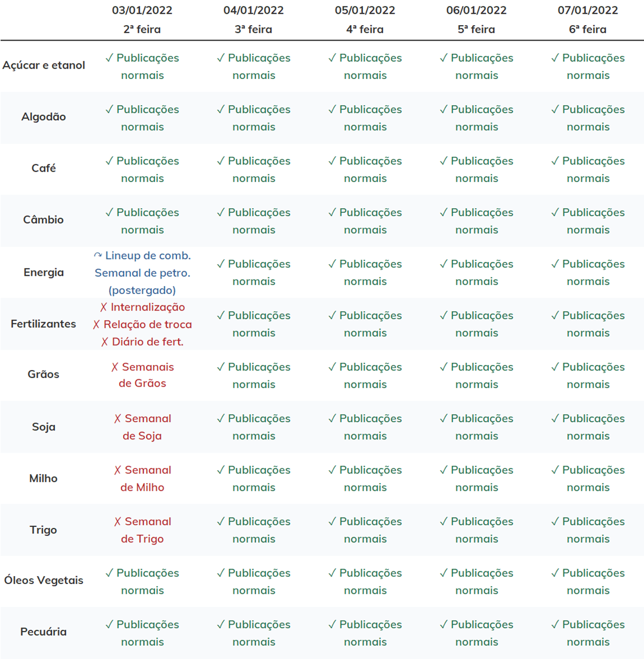
Task: Click the Energia row label
Action: [44, 272]
